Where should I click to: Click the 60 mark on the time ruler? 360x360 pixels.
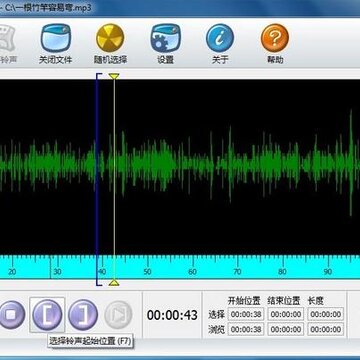(192, 272)
